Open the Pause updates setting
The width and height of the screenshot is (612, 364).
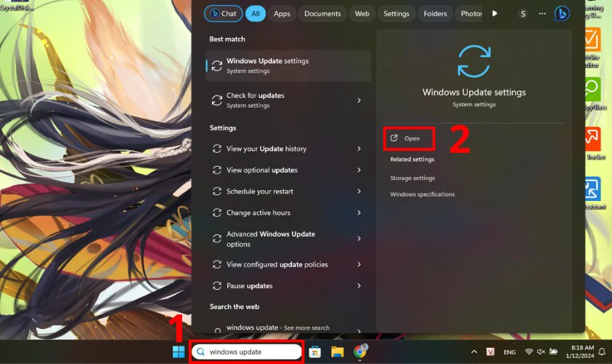coord(288,286)
